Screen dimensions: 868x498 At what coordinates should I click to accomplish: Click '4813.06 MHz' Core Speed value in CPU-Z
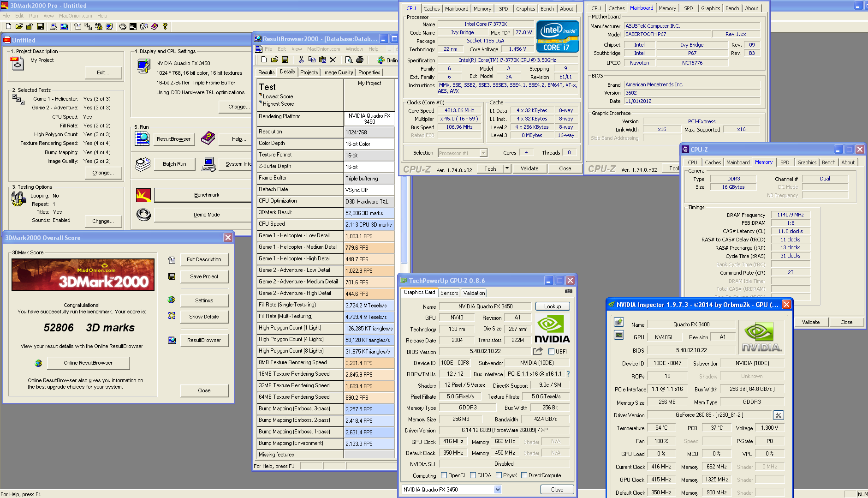coord(459,111)
